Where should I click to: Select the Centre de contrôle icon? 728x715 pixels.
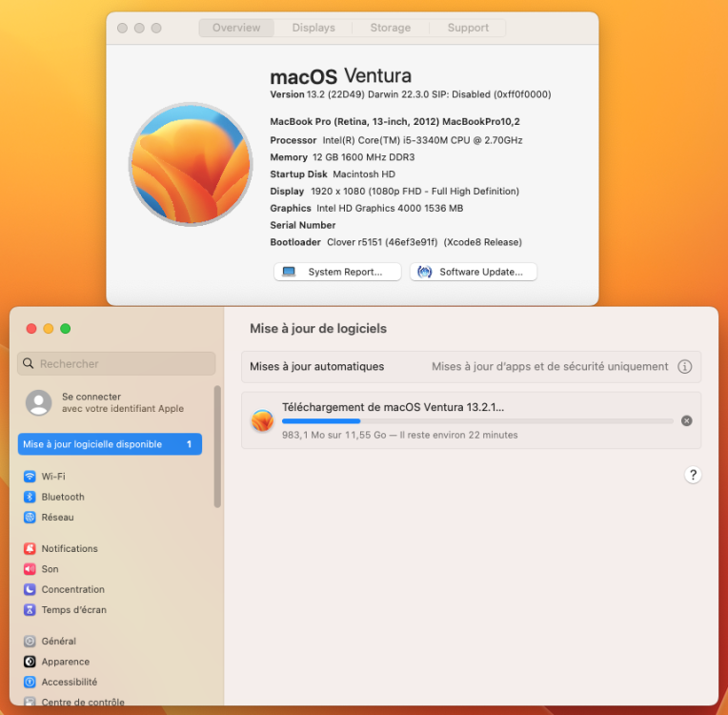click(x=30, y=702)
